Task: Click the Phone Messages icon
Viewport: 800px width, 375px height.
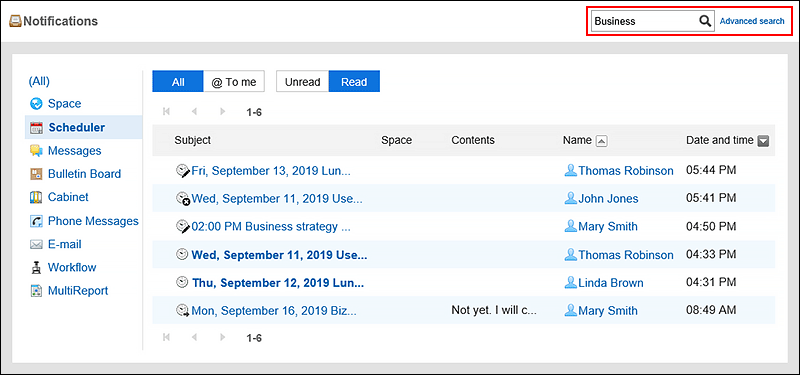Action: point(36,221)
